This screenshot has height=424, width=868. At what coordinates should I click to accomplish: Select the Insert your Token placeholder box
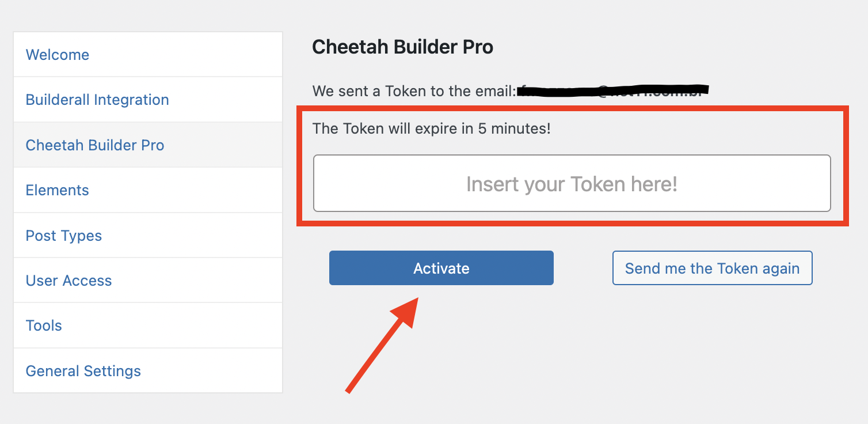572,183
